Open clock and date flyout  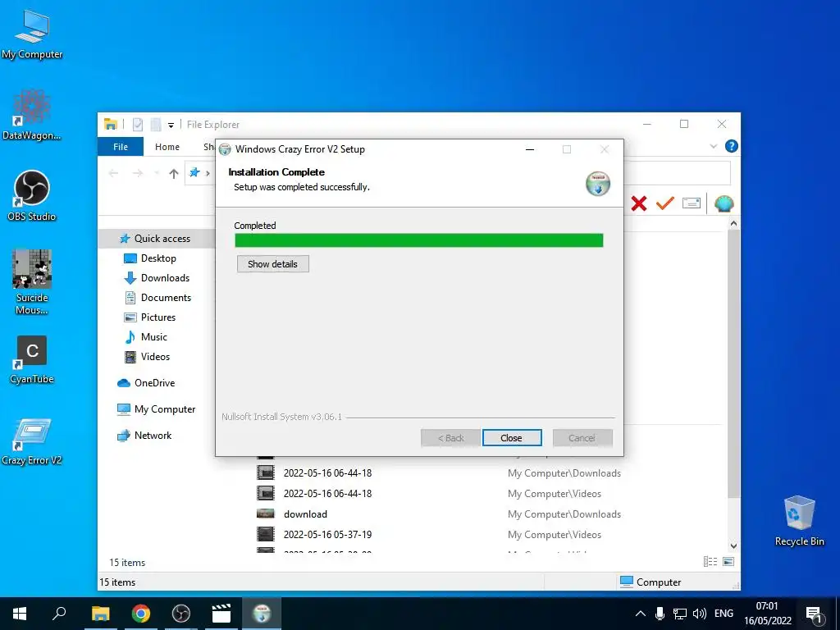pyautogui.click(x=767, y=614)
